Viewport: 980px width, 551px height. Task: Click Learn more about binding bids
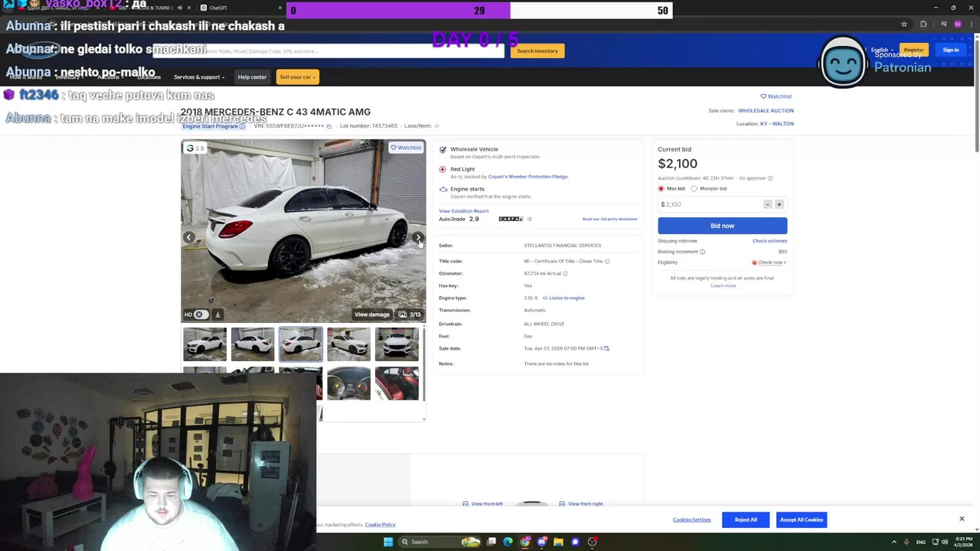click(723, 285)
